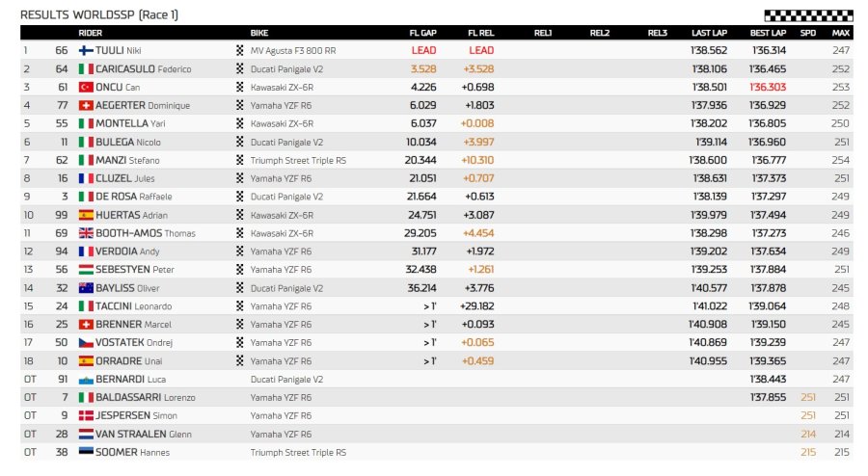Open rider AEGERTER Dominique

[x=143, y=105]
